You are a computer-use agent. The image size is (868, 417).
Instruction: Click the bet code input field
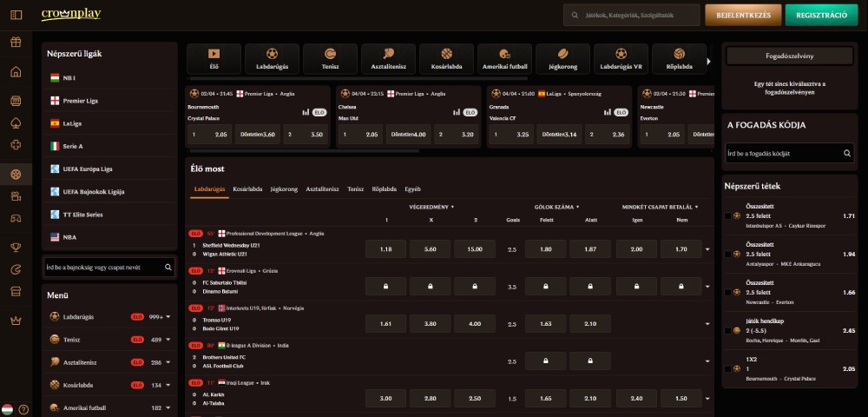click(x=784, y=153)
